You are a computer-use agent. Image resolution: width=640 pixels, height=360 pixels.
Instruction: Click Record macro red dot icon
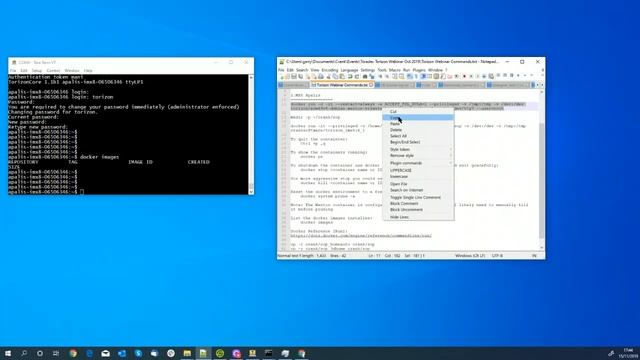coord(464,76)
